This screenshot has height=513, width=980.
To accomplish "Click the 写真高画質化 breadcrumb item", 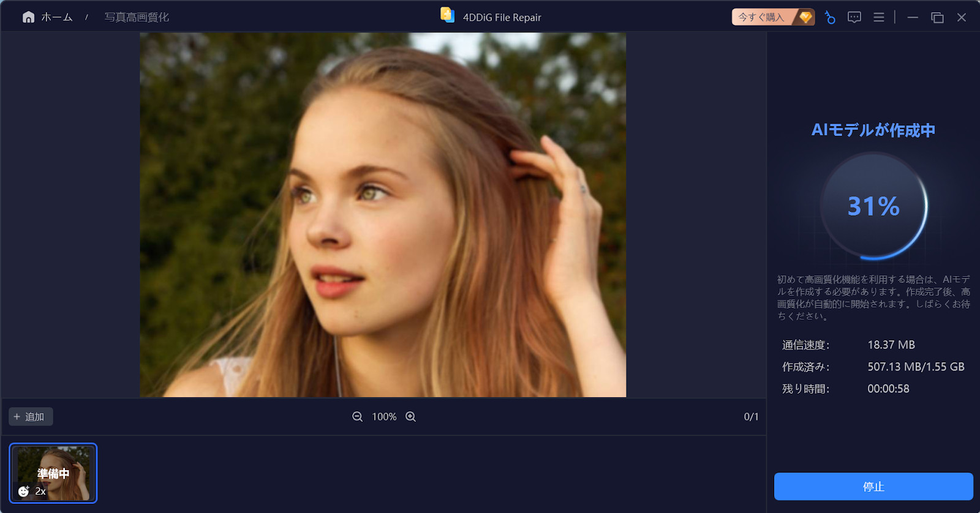I will click(x=137, y=17).
